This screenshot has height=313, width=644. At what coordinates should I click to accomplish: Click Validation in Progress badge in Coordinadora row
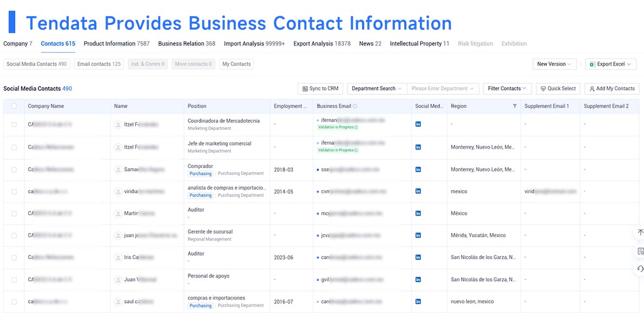(338, 127)
